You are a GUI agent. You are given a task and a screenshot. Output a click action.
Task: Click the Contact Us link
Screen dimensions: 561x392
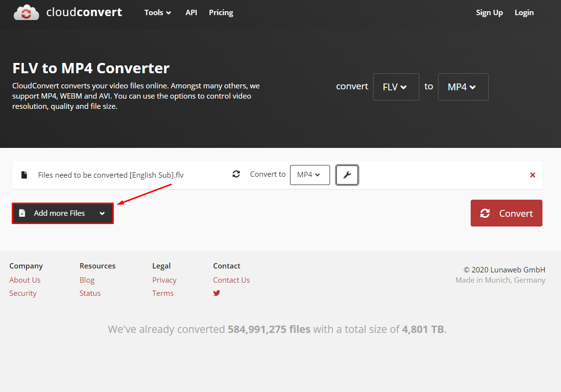231,280
